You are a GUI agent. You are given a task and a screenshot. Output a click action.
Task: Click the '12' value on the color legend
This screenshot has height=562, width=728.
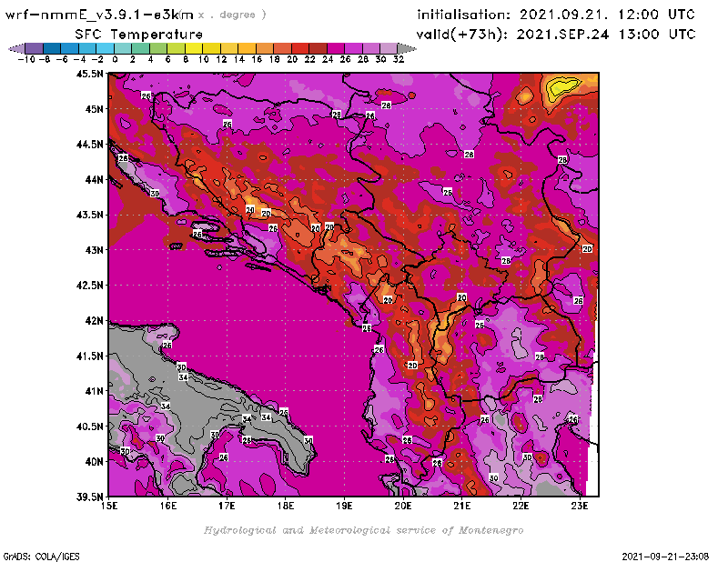click(x=221, y=59)
